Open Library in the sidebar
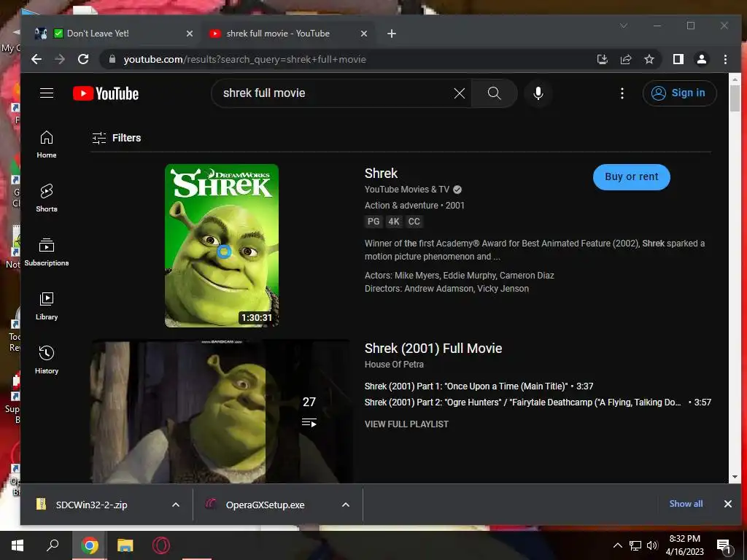 (46, 306)
